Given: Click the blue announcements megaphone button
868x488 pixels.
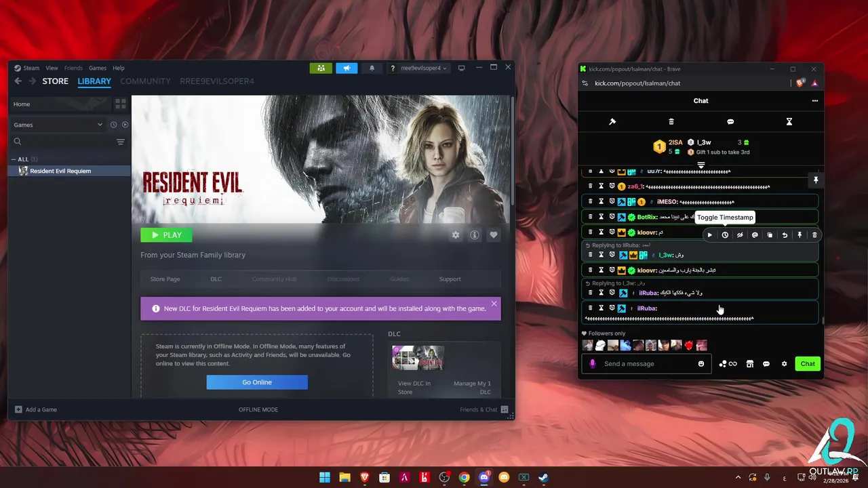Looking at the screenshot, I should point(346,68).
